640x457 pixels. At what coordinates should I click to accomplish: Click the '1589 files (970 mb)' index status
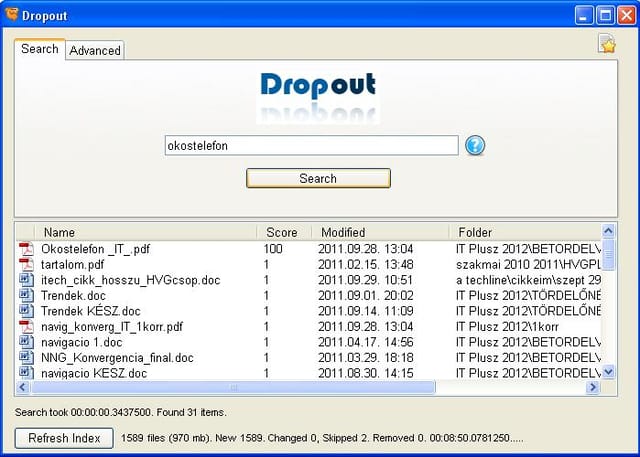(x=166, y=438)
